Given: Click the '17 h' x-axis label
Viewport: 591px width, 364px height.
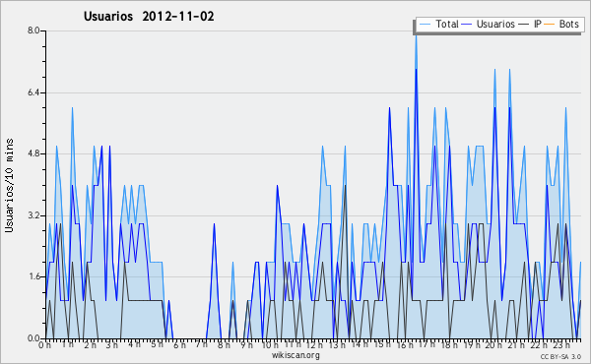Looking at the screenshot, I should [x=427, y=344].
